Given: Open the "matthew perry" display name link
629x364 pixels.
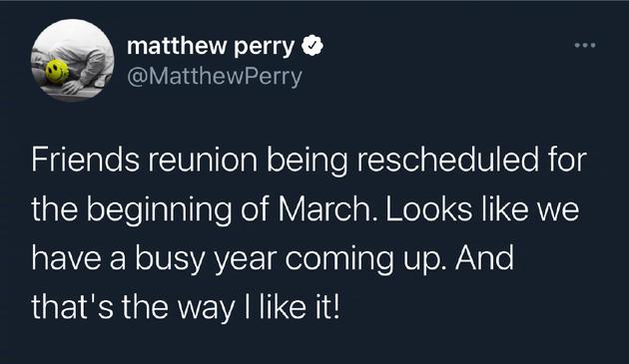Looking at the screenshot, I should (x=211, y=47).
